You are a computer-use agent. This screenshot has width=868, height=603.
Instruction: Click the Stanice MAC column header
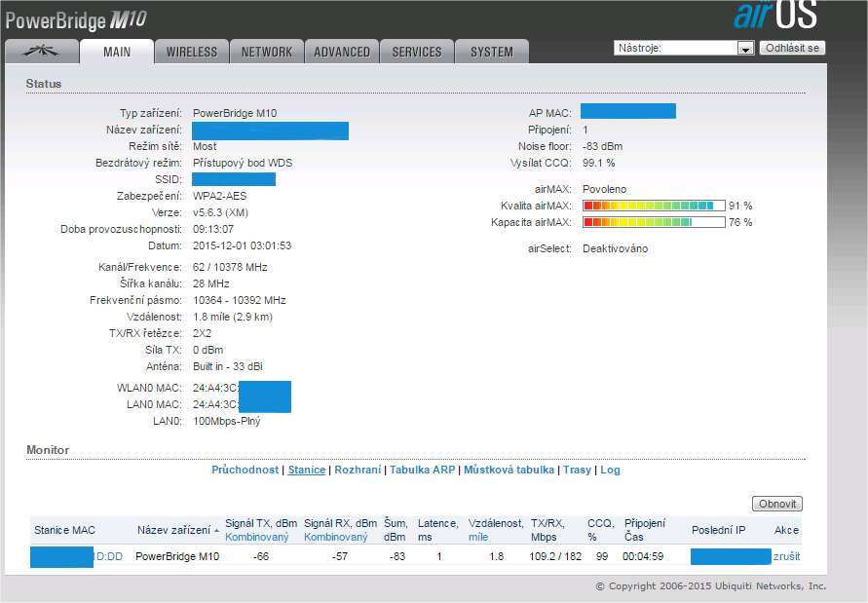[x=64, y=530]
